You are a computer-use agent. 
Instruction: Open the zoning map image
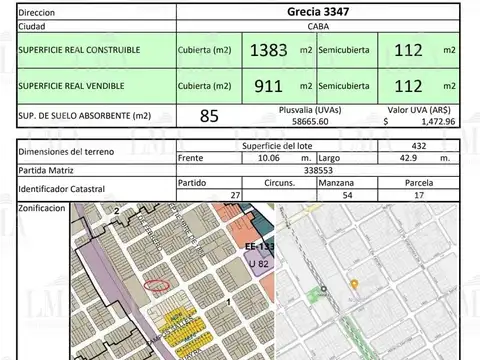tap(173, 281)
